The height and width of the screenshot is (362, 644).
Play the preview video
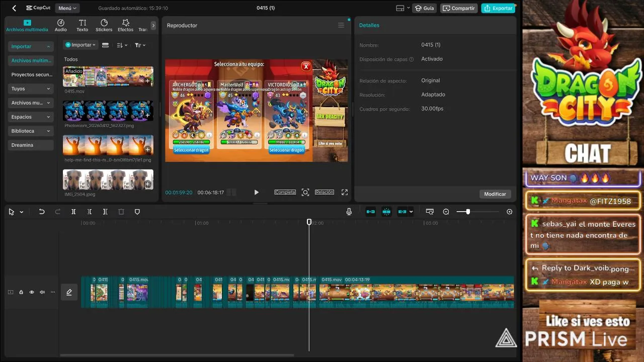pos(257,192)
